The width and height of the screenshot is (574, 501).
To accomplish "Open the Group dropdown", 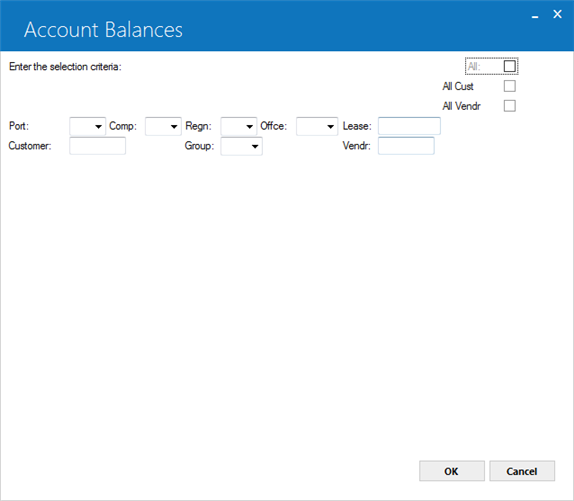I will coord(242,146).
